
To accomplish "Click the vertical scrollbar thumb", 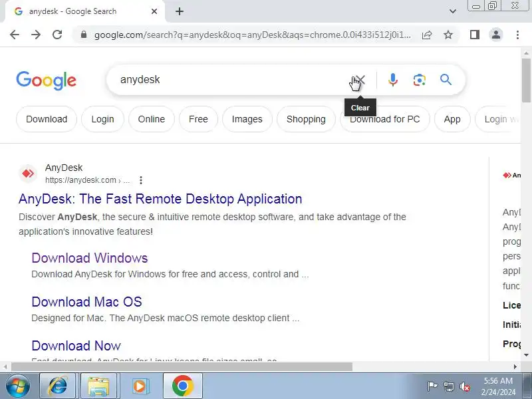I will pyautogui.click(x=526, y=80).
